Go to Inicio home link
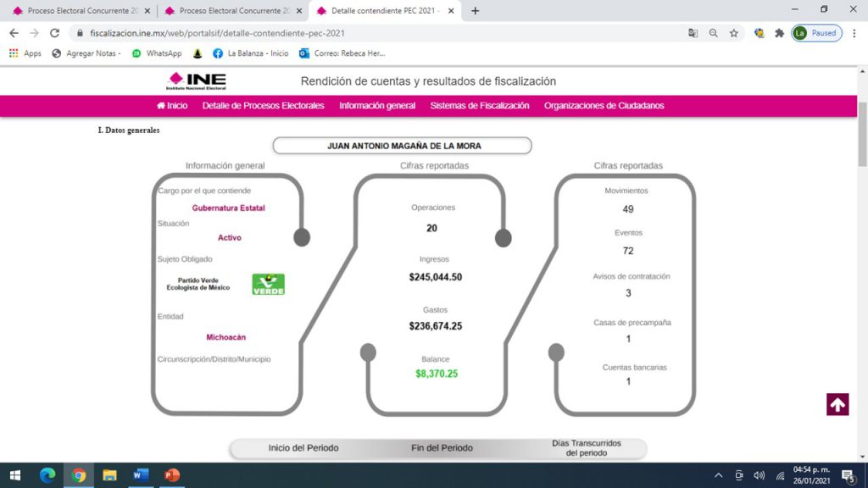This screenshot has width=868, height=488. (x=172, y=106)
